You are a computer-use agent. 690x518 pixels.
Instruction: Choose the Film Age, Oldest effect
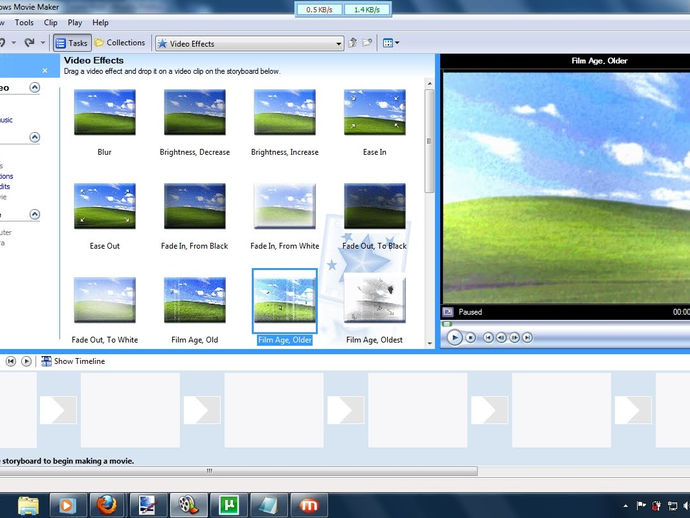pyautogui.click(x=374, y=300)
